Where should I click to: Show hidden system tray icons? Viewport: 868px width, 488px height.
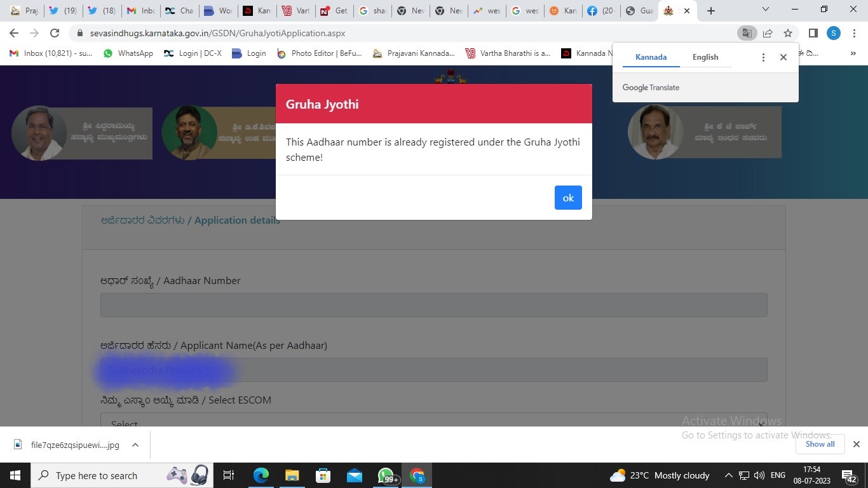pyautogui.click(x=728, y=475)
